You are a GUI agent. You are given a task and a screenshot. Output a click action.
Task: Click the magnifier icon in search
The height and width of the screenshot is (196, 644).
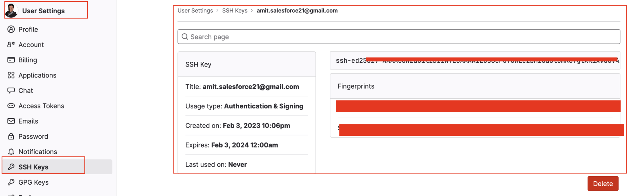point(185,37)
